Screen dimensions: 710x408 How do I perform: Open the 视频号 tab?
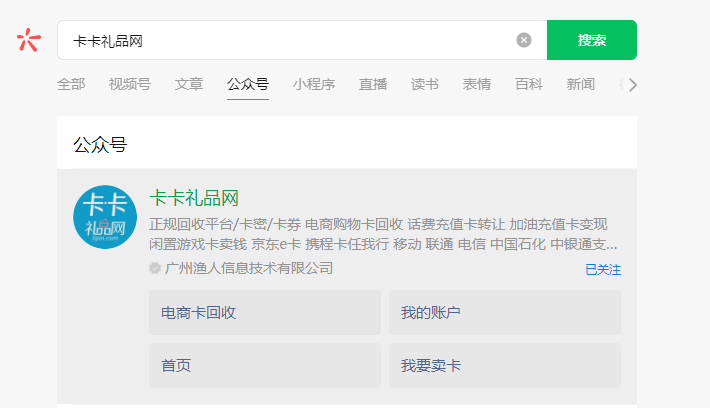(x=130, y=84)
